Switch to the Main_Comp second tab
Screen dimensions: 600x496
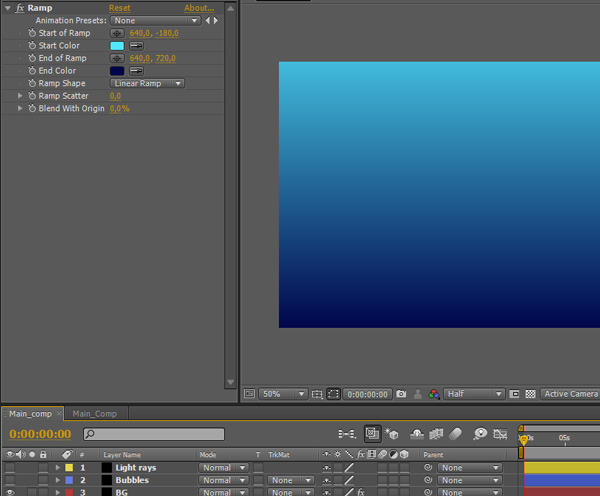tap(95, 414)
